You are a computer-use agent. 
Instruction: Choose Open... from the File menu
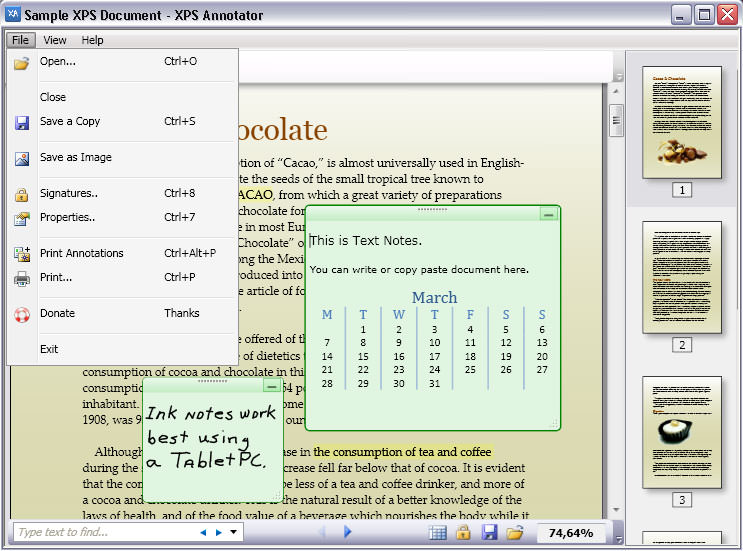click(x=122, y=62)
